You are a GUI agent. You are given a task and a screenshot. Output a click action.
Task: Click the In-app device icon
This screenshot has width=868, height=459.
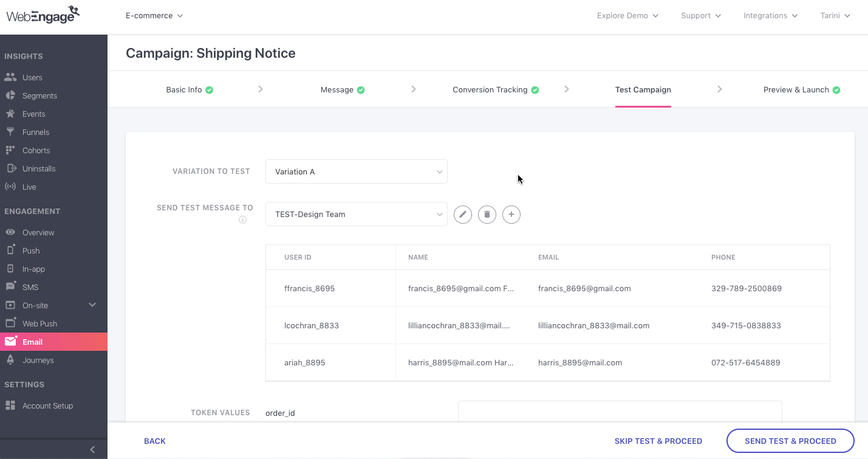point(10,269)
